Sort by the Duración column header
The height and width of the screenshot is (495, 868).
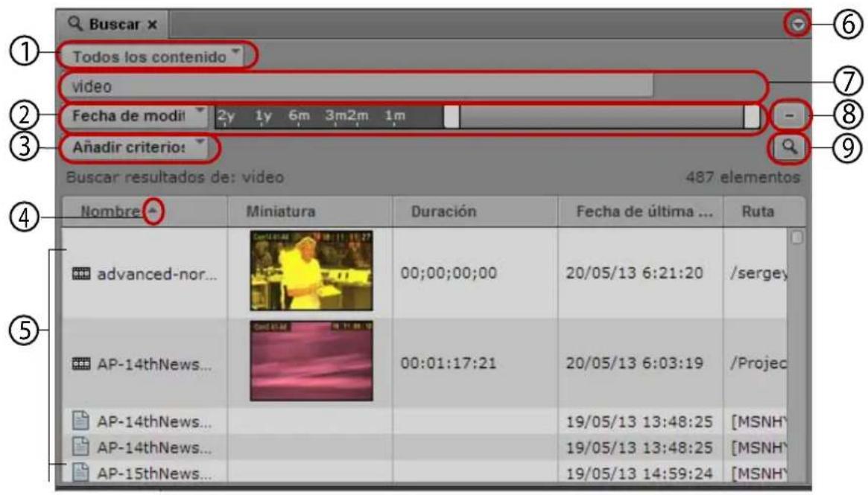pos(475,211)
